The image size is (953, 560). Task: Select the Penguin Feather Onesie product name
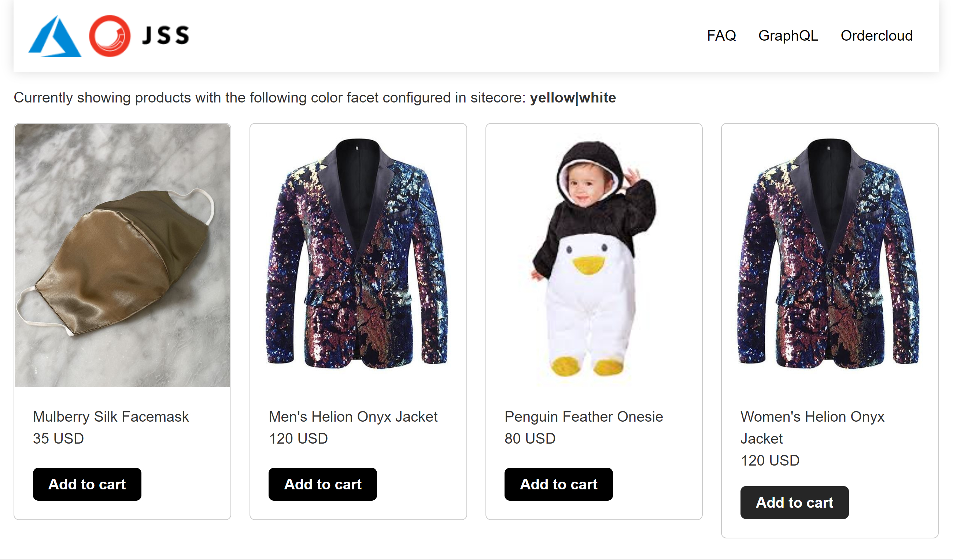coord(584,417)
